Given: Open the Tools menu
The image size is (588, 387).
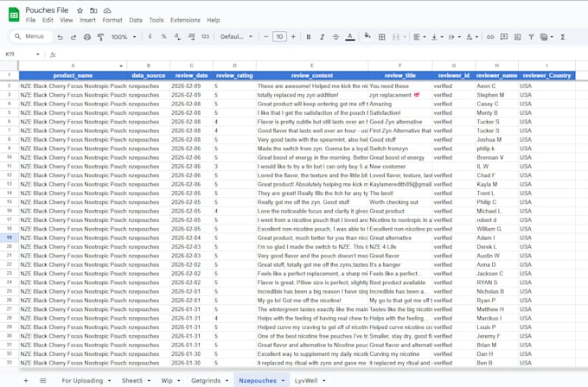Looking at the screenshot, I should point(156,20).
